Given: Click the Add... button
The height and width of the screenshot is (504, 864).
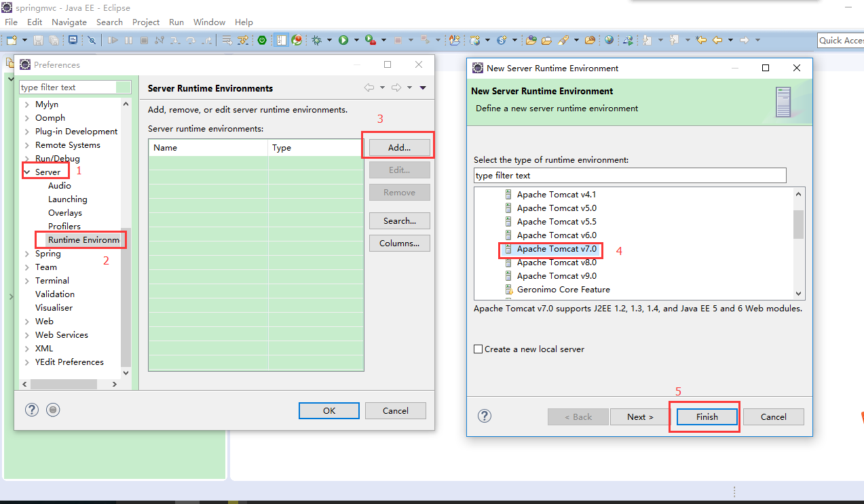Looking at the screenshot, I should (400, 147).
